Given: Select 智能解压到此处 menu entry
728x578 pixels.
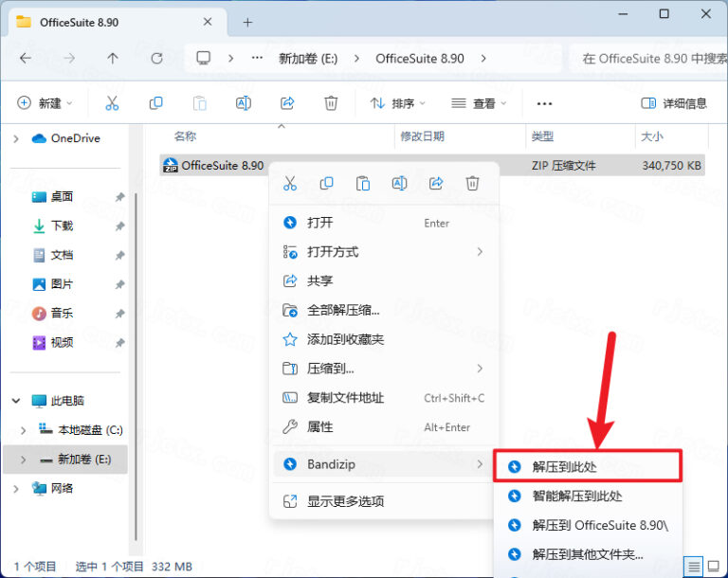Looking at the screenshot, I should [576, 496].
